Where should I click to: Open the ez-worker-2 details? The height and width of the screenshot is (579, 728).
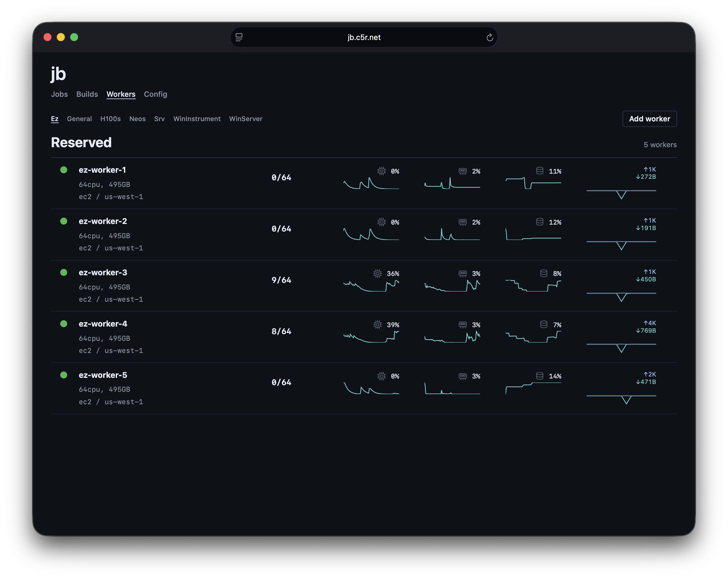(x=103, y=221)
